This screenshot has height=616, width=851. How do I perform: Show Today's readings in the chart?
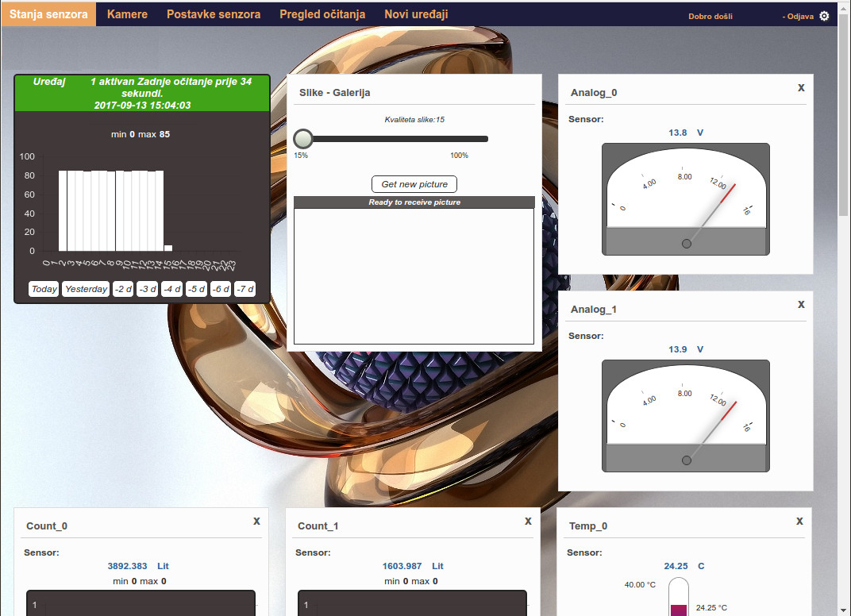click(44, 289)
